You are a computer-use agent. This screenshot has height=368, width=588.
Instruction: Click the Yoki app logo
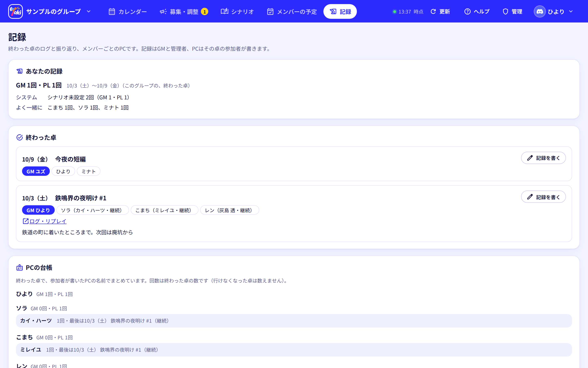click(16, 11)
